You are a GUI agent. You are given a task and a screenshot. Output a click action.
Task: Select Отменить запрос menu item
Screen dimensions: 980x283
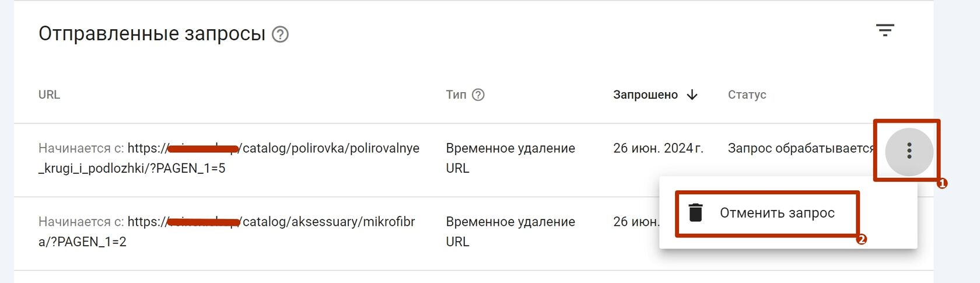tap(776, 213)
